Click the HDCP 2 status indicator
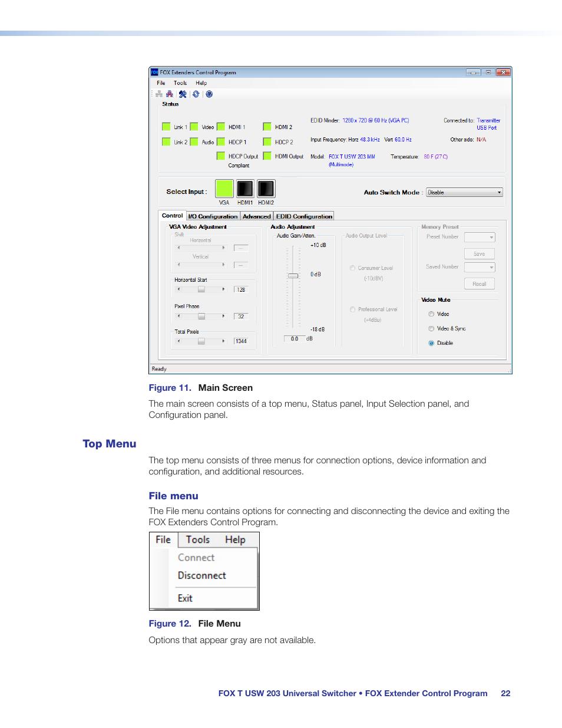 click(267, 141)
